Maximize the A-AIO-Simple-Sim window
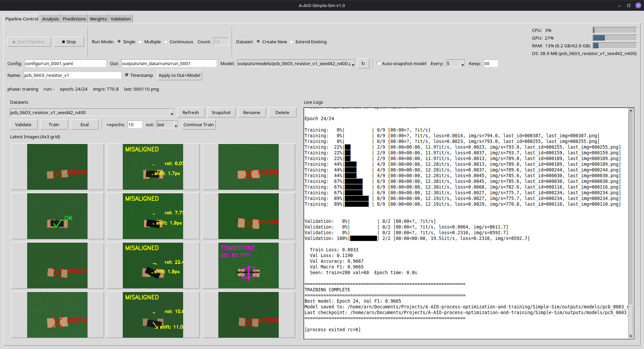The width and height of the screenshot is (644, 349). 629,5
